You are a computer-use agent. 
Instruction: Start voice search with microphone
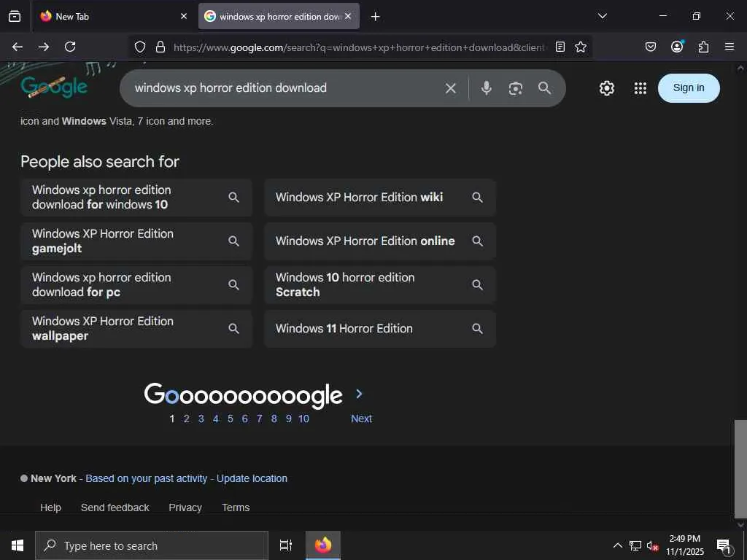click(486, 88)
